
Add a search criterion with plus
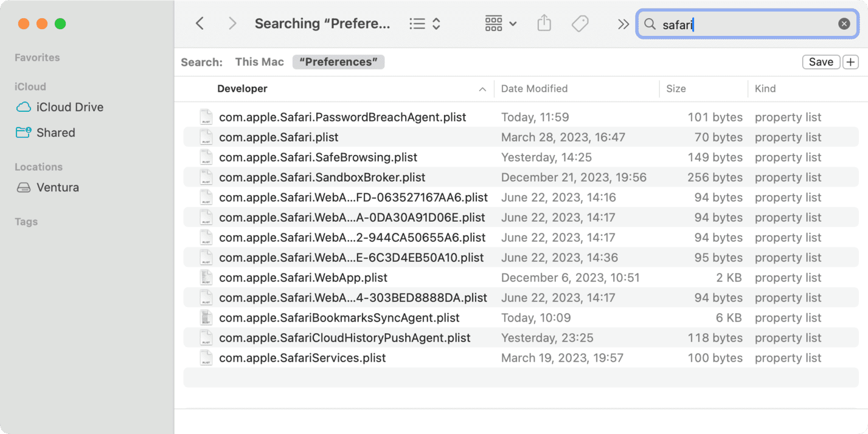tap(850, 62)
